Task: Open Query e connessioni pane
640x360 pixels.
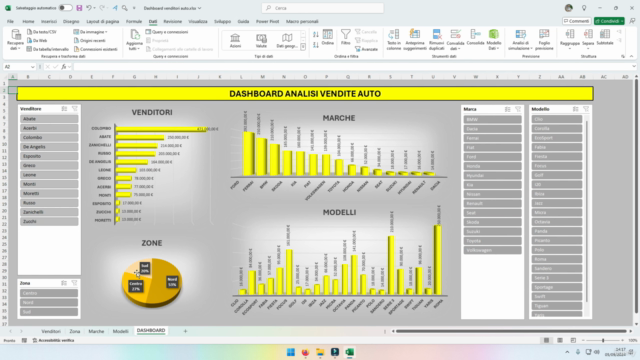Action: [167, 32]
